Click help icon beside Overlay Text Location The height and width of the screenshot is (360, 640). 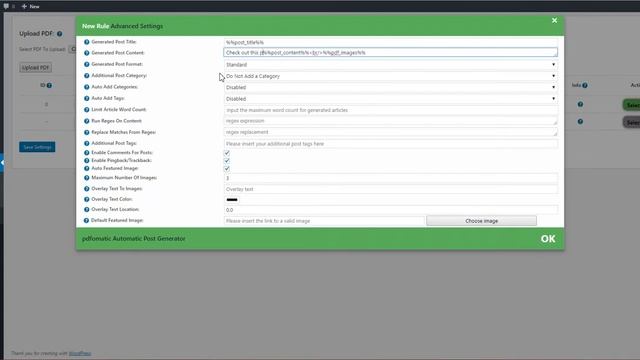[x=87, y=210]
